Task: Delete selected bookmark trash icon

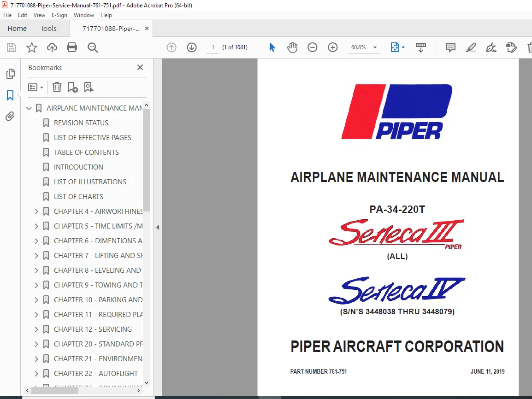Action: (x=57, y=88)
